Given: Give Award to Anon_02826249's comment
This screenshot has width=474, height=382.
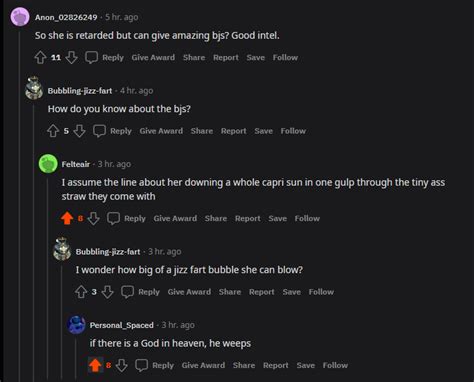Looking at the screenshot, I should (153, 57).
